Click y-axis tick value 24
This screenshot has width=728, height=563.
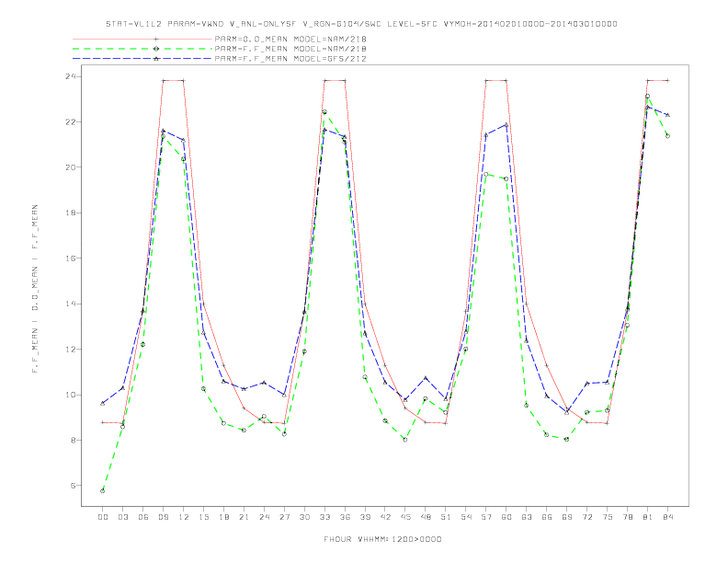pyautogui.click(x=70, y=76)
